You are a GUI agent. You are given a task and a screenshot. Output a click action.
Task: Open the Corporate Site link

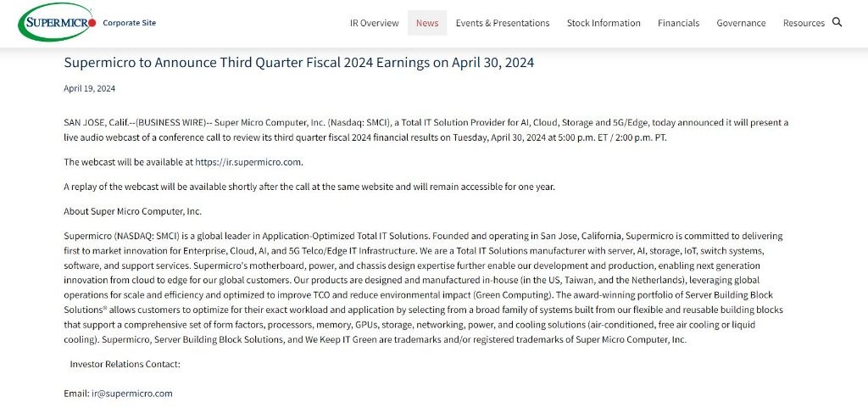(129, 23)
